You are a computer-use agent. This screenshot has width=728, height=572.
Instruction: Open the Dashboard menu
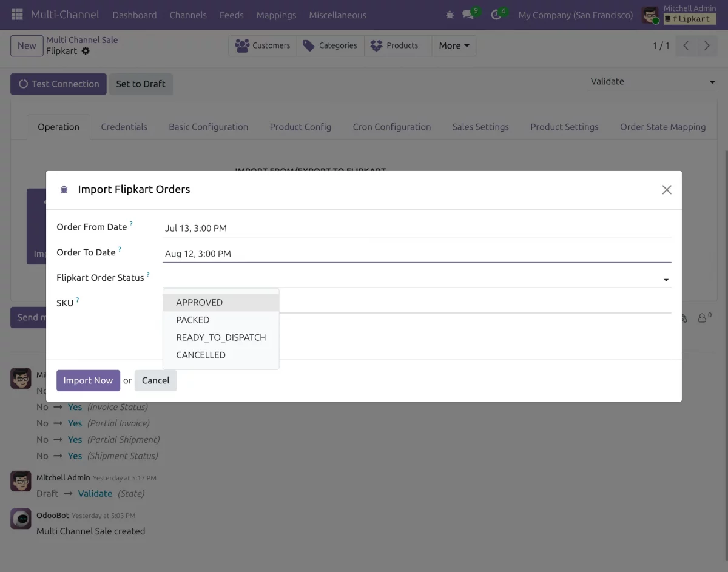(135, 15)
